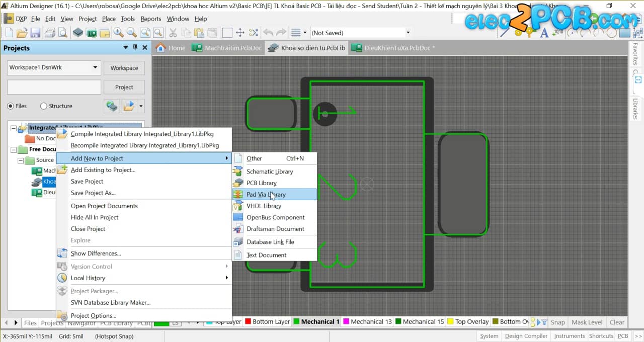Screen dimensions: 644x342
Task: Open the Workspace1.DsnWrk dropdown
Action: pyautogui.click(x=95, y=67)
